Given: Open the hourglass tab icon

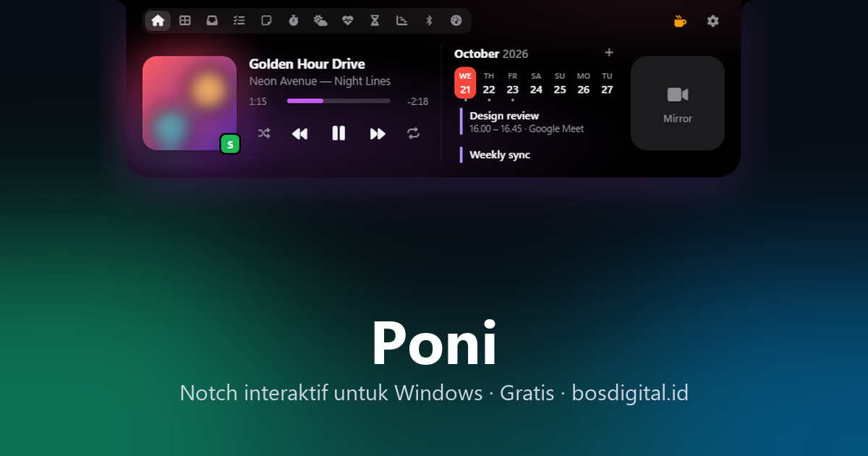Looking at the screenshot, I should coord(375,21).
